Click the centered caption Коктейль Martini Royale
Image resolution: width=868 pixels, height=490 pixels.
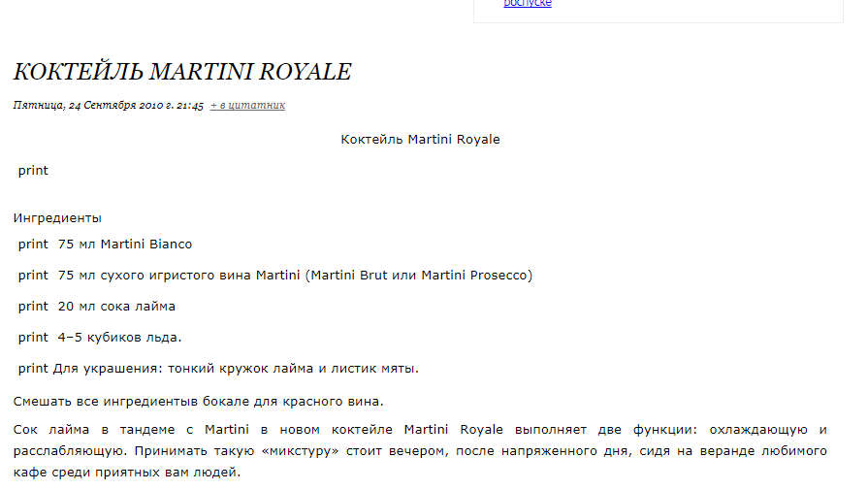point(420,140)
